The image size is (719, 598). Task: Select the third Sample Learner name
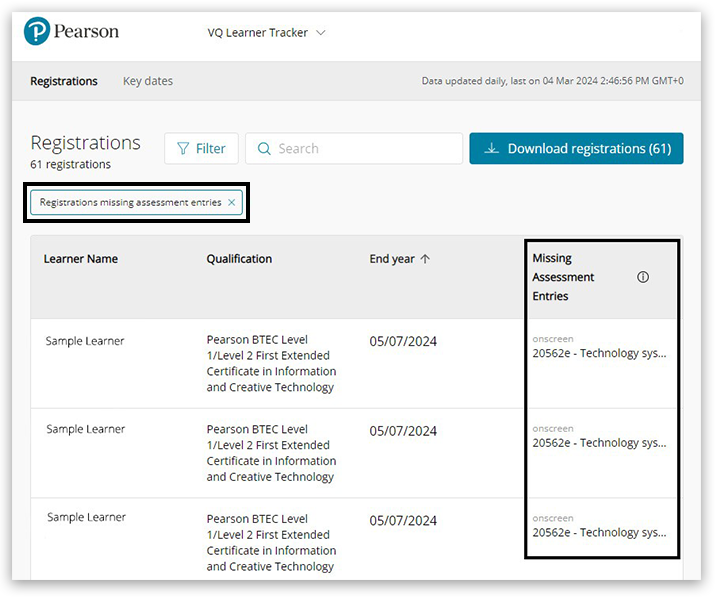86,517
